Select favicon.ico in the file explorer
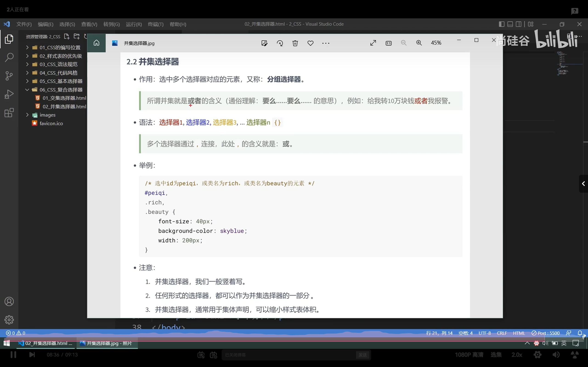The width and height of the screenshot is (588, 367). coord(51,123)
